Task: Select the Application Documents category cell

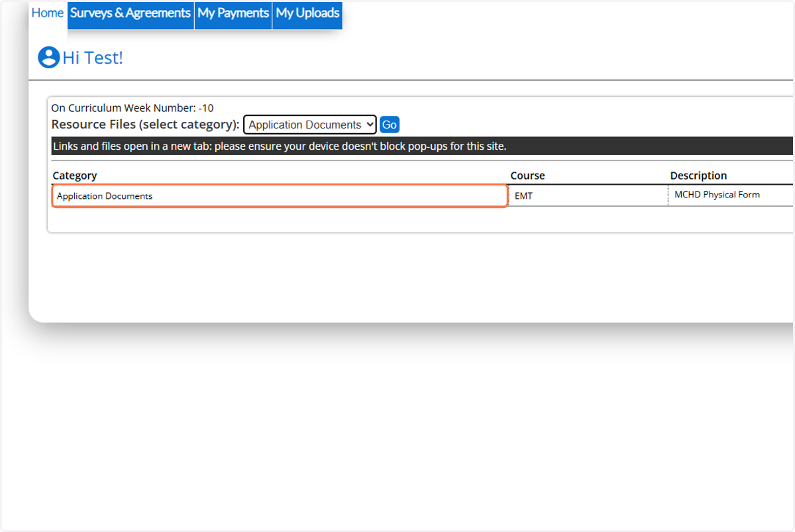Action: point(280,196)
